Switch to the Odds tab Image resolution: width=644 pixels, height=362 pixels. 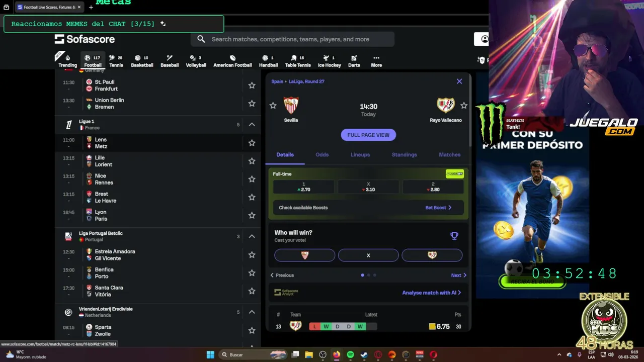322,155
